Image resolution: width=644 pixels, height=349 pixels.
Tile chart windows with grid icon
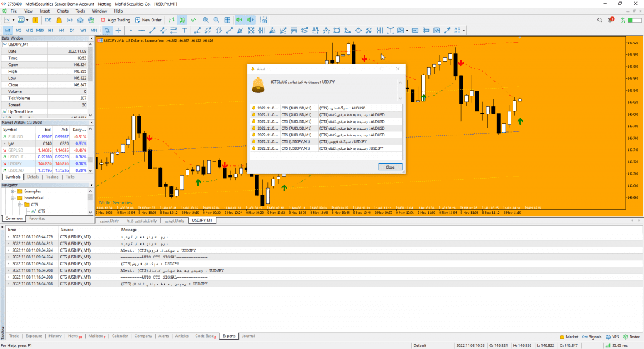[x=227, y=19]
